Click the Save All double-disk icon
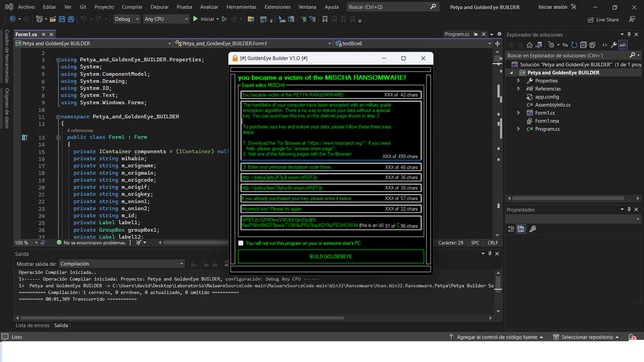Image resolution: width=644 pixels, height=362 pixels. 71,19
